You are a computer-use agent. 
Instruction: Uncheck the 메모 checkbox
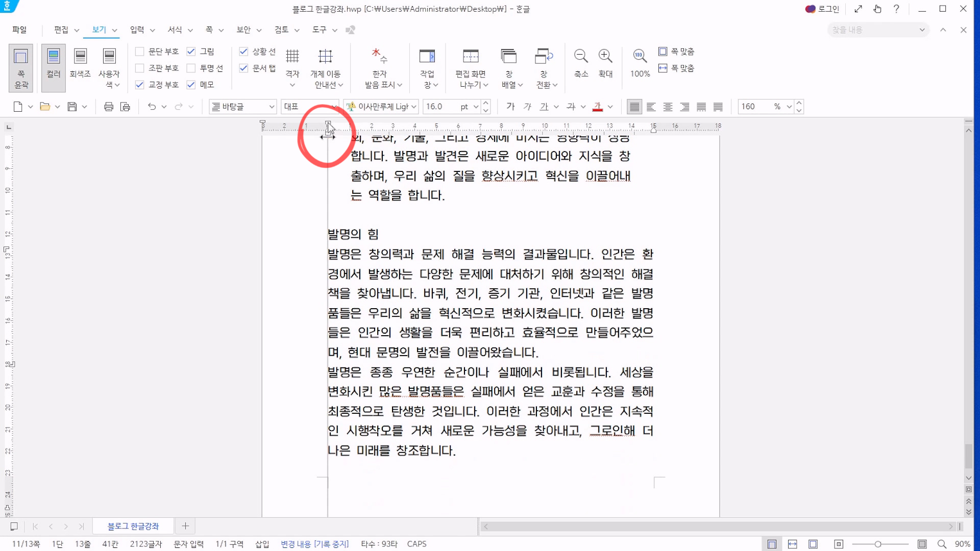click(191, 85)
